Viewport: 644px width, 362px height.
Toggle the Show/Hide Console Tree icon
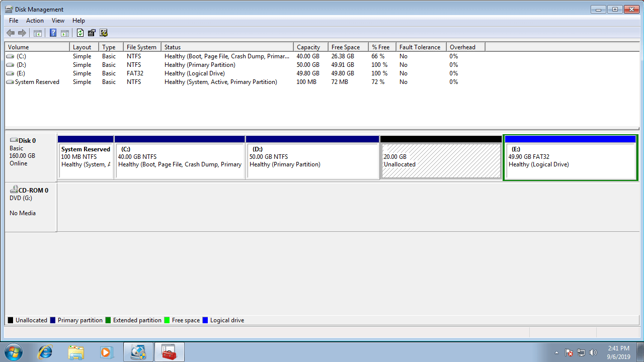pos(37,33)
